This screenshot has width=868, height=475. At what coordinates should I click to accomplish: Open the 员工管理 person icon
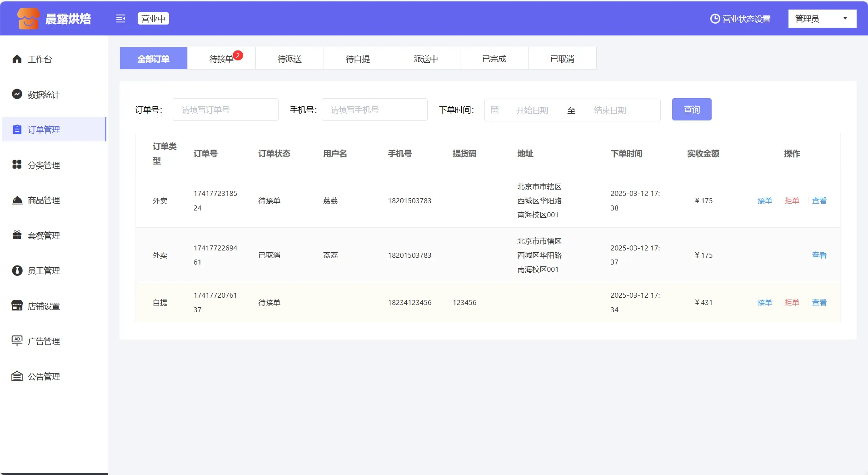point(17,270)
